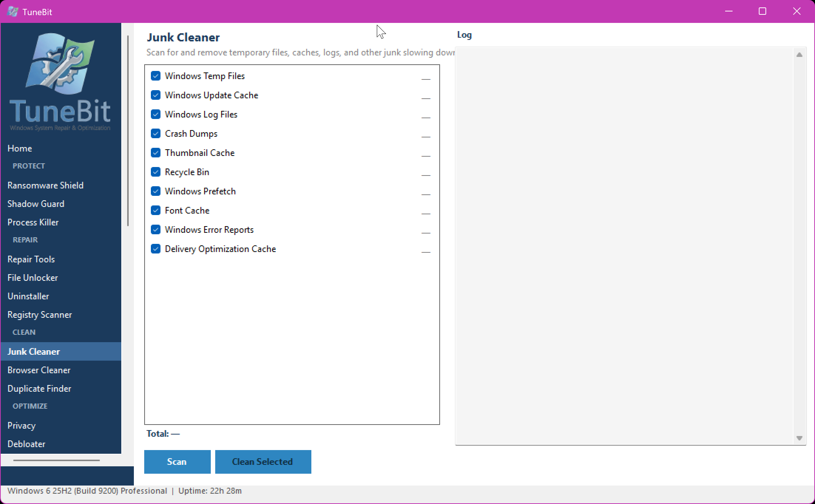Click the sidebar vertical scrollbar
This screenshot has width=815, height=504.
click(128, 131)
